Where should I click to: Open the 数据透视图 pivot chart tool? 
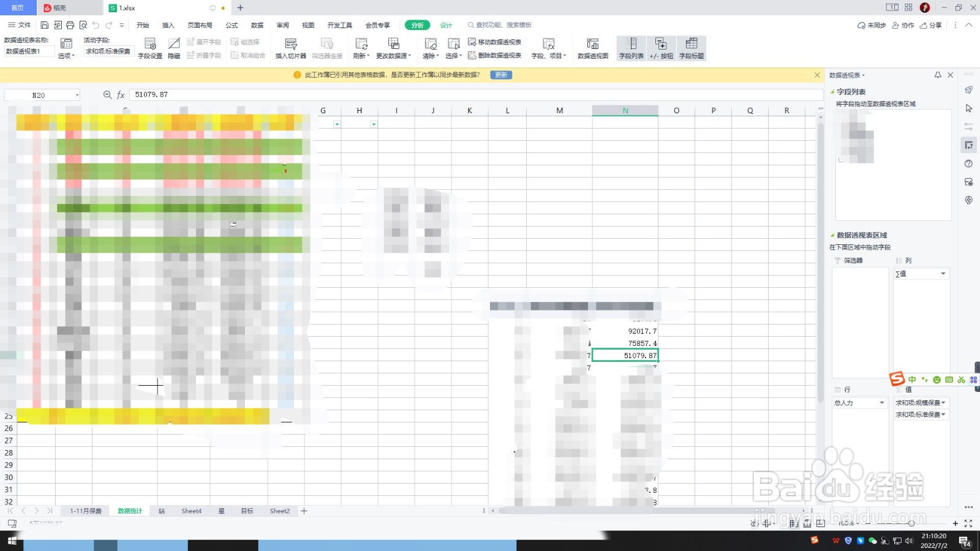tap(592, 48)
